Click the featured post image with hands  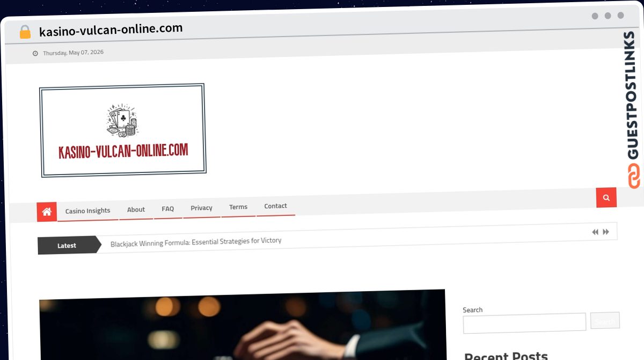[242, 326]
